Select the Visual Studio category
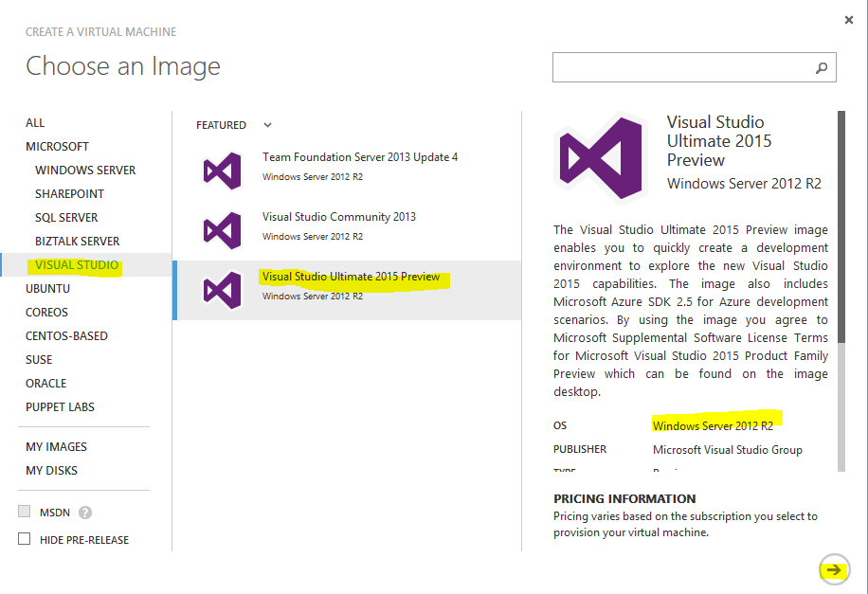 77,265
